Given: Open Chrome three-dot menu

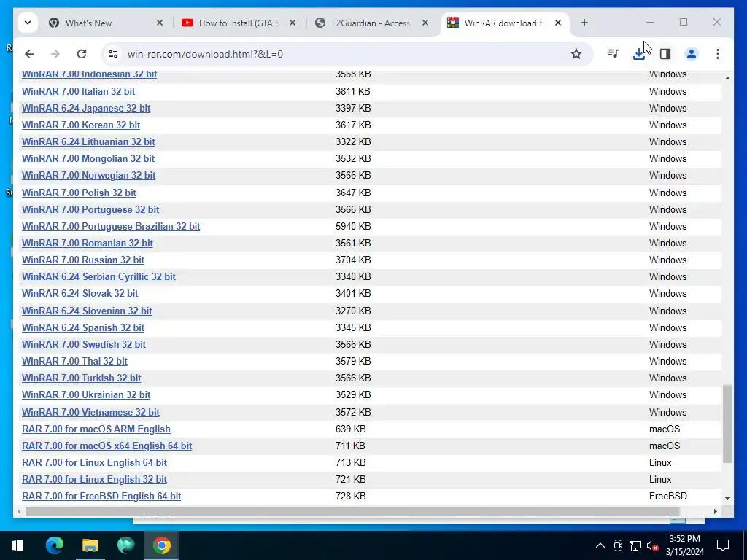Looking at the screenshot, I should click(718, 54).
